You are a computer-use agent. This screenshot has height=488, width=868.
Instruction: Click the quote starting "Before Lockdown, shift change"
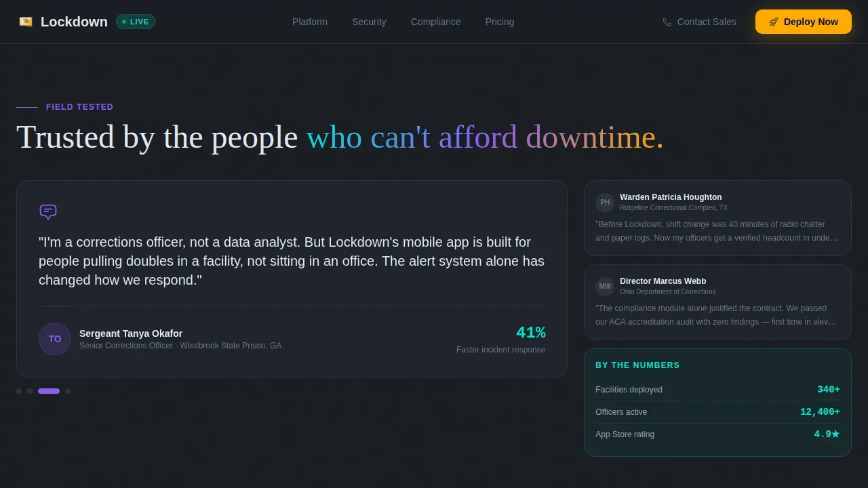[717, 231]
